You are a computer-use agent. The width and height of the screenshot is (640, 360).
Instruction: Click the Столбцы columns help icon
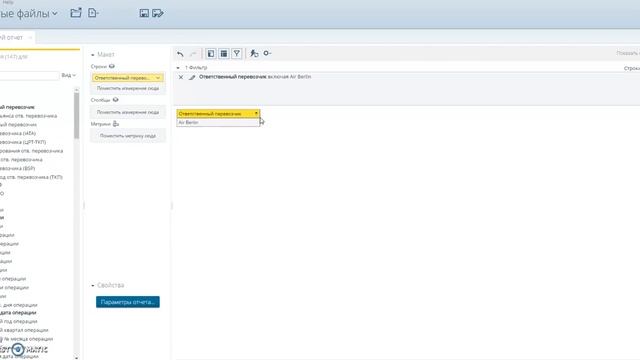click(116, 100)
